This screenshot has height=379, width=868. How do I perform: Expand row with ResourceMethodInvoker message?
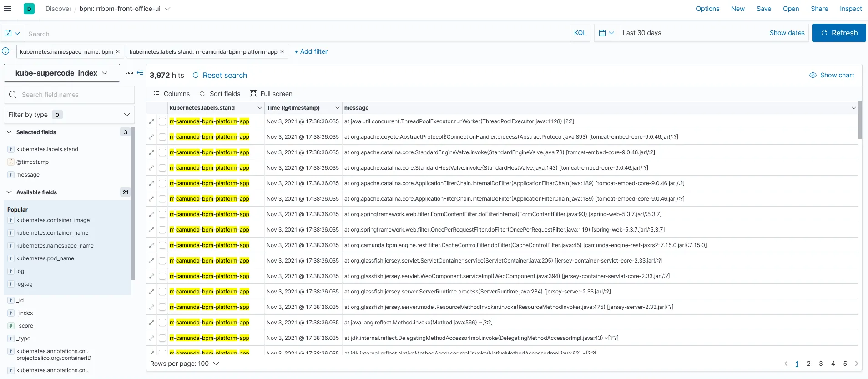pos(151,307)
